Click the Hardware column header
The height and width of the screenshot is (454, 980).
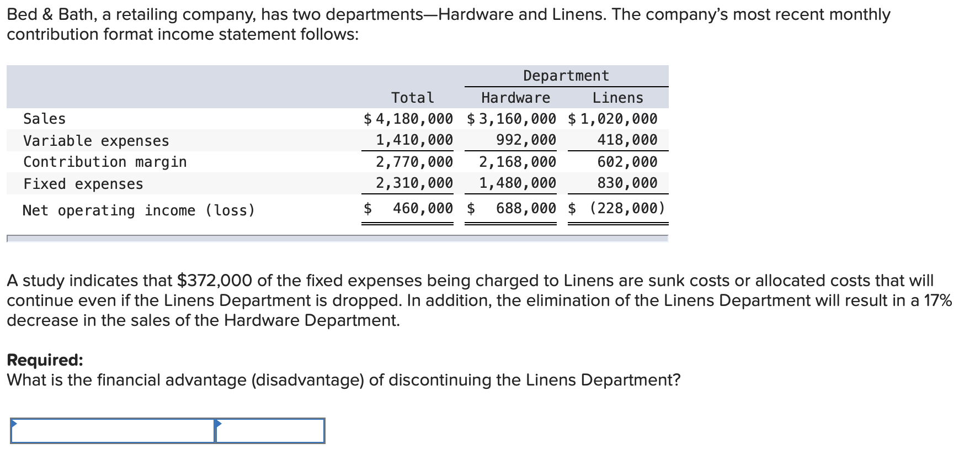coord(516,98)
